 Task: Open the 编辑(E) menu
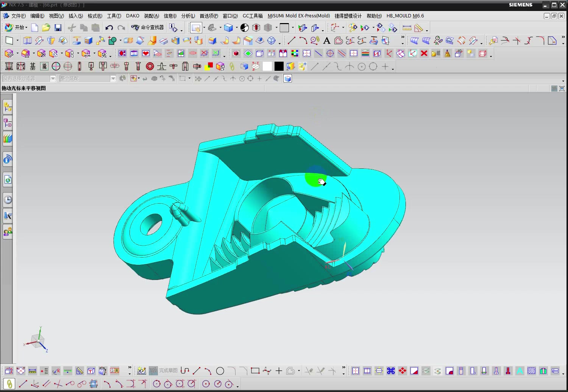(37, 16)
